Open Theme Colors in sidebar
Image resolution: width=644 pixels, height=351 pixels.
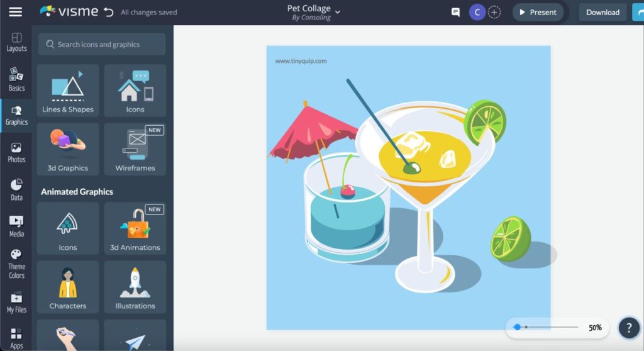(16, 264)
